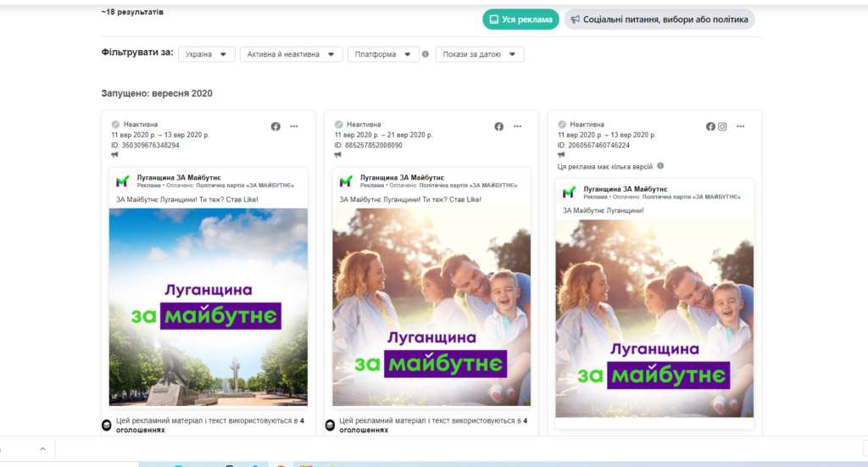Switch to 'Соціальні питання, вибори або політика' tab
The height and width of the screenshot is (467, 868).
click(x=659, y=19)
